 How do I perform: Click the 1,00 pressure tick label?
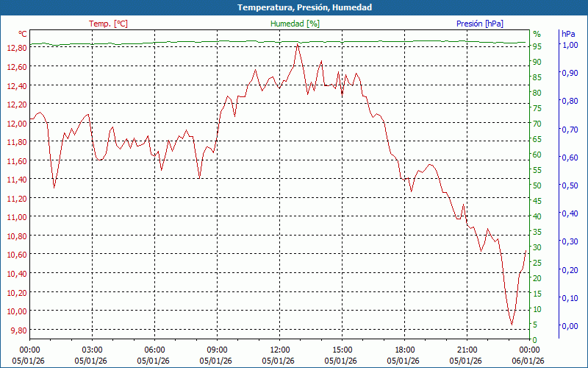click(x=570, y=45)
